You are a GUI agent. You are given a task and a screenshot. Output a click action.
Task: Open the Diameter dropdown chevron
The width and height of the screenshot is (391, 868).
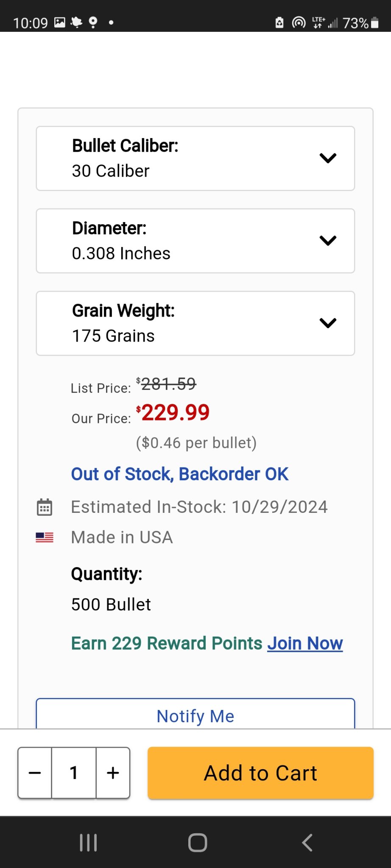[328, 241]
